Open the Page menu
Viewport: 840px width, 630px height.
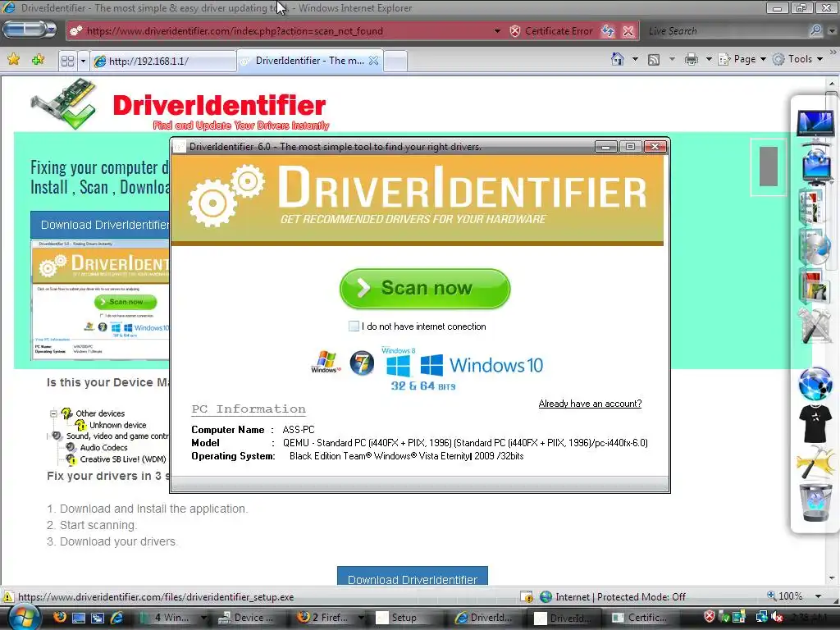pyautogui.click(x=742, y=59)
